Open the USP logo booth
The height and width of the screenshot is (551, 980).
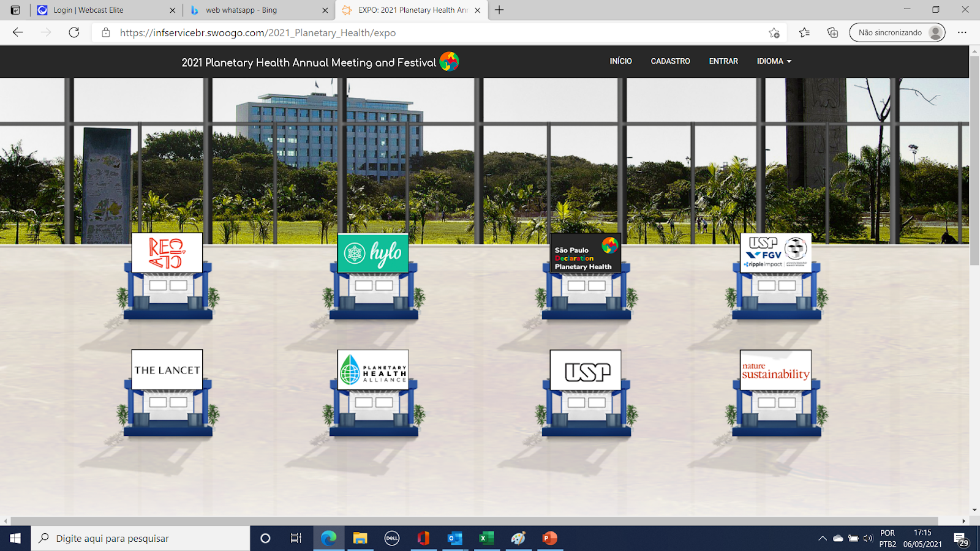pyautogui.click(x=586, y=392)
